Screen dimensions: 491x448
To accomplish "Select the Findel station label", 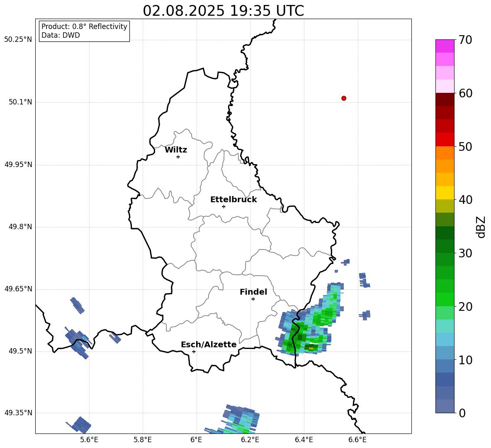I will coord(253,292).
